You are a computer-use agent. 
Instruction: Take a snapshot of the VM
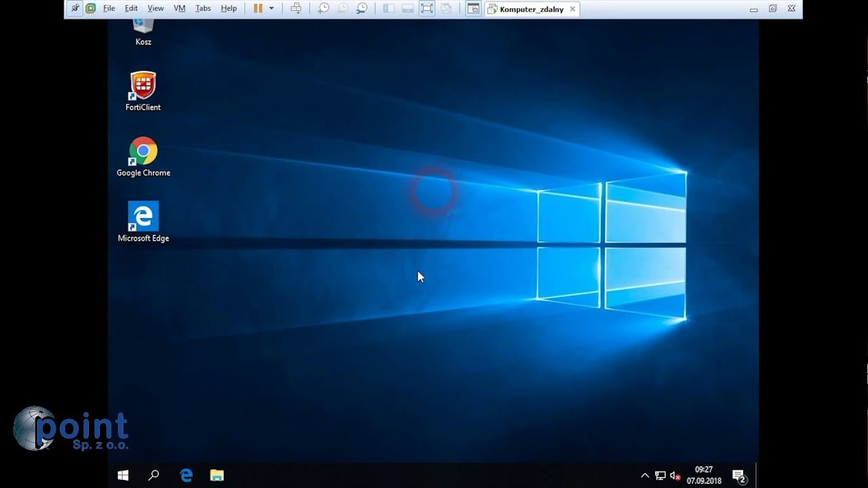(323, 9)
